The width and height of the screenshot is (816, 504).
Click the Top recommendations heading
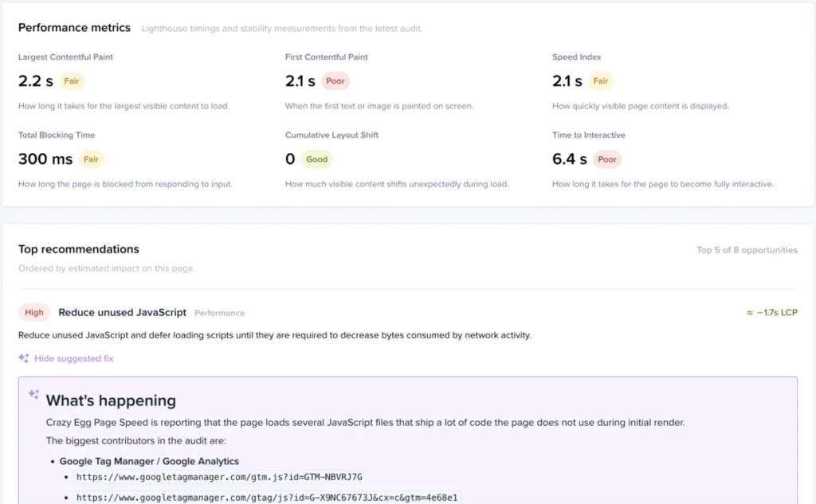(79, 249)
